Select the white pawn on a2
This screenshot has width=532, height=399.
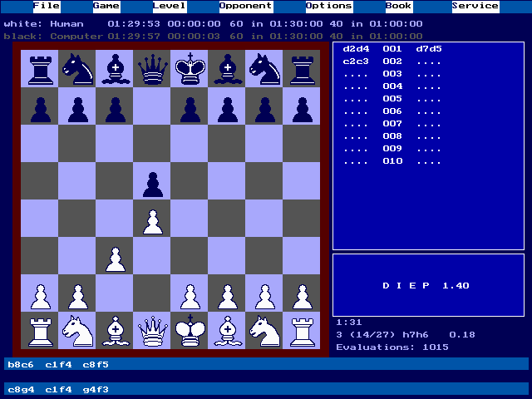[41, 297]
